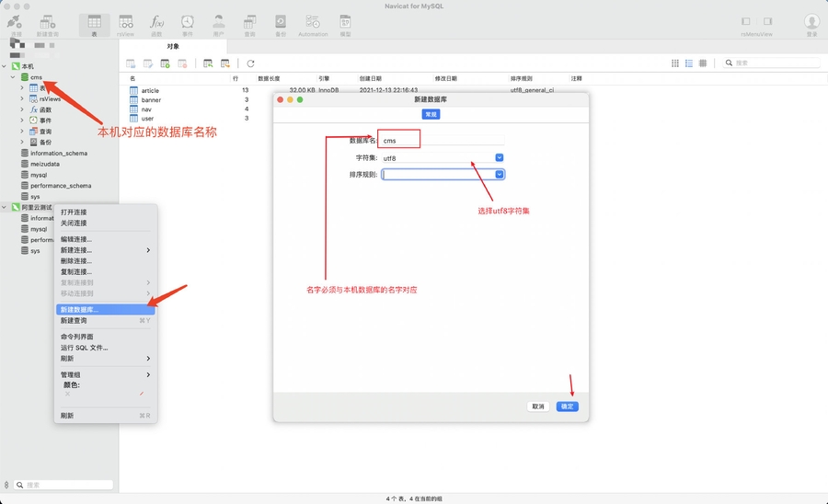Image resolution: width=828 pixels, height=504 pixels.
Task: Select 运行 SQL 文件... in context menu
Action: [x=85, y=348]
